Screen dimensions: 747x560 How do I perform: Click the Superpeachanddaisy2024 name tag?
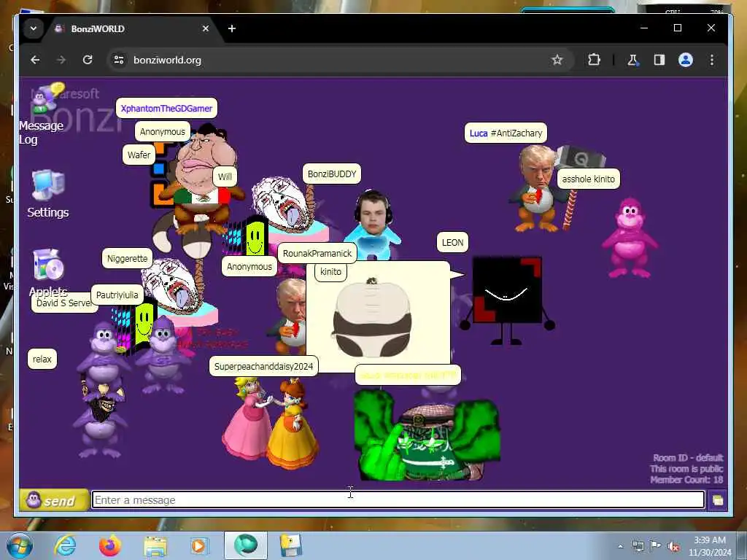coord(263,366)
